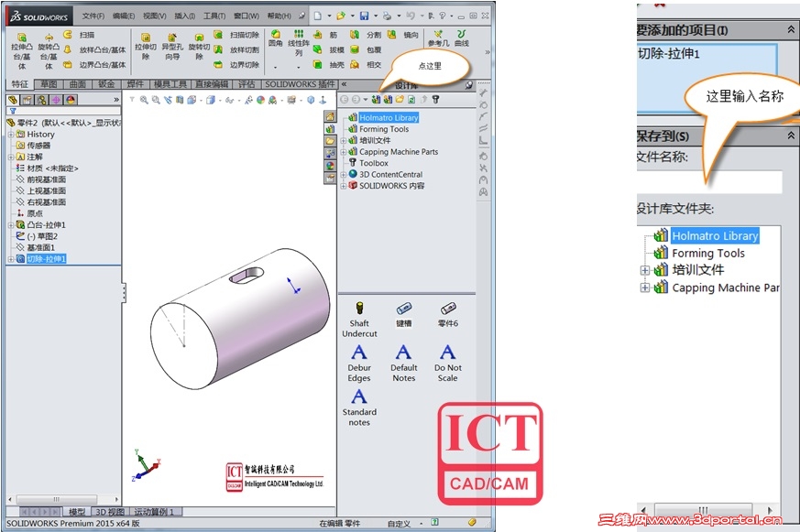
Task: Switch to the 评估 ribbon tab
Action: tap(247, 84)
